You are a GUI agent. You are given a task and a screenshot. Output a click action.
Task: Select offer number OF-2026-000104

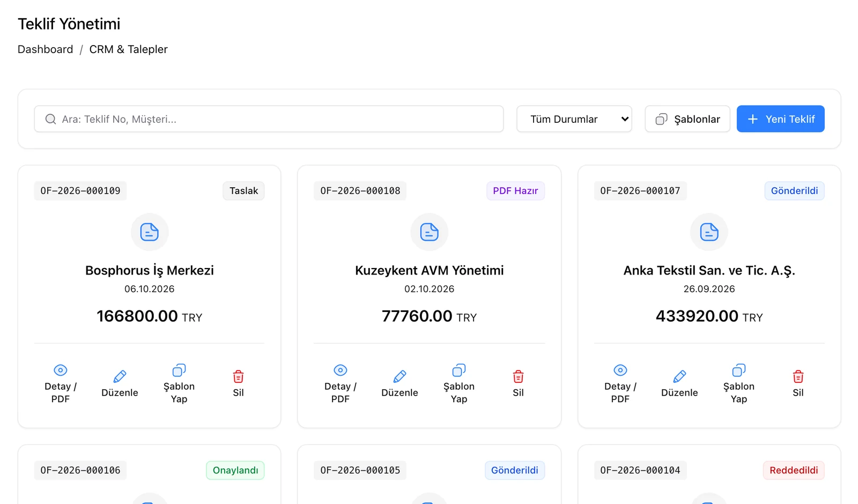click(640, 470)
